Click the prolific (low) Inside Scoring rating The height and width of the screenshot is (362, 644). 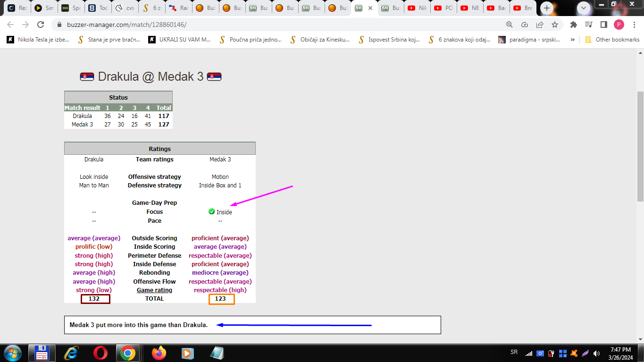(94, 247)
